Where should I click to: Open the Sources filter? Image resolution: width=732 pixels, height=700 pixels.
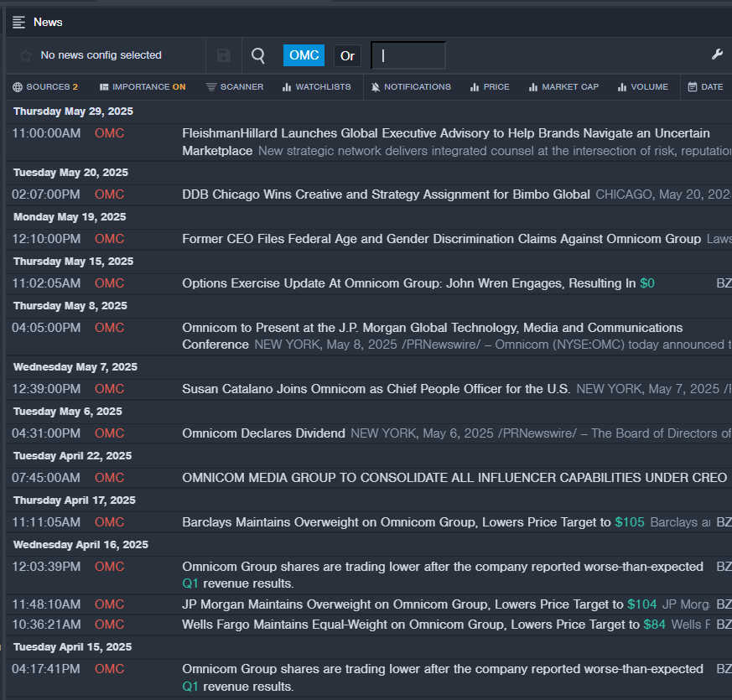[45, 87]
